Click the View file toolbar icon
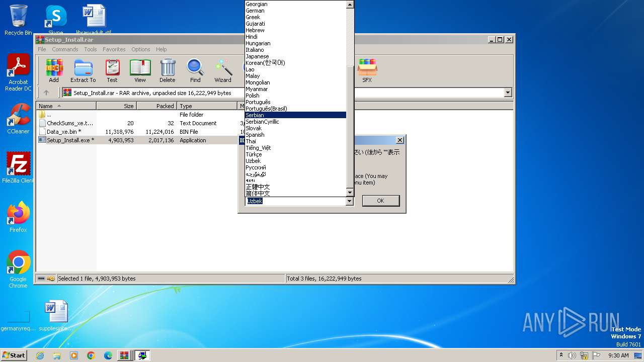The width and height of the screenshot is (644, 362). (140, 71)
